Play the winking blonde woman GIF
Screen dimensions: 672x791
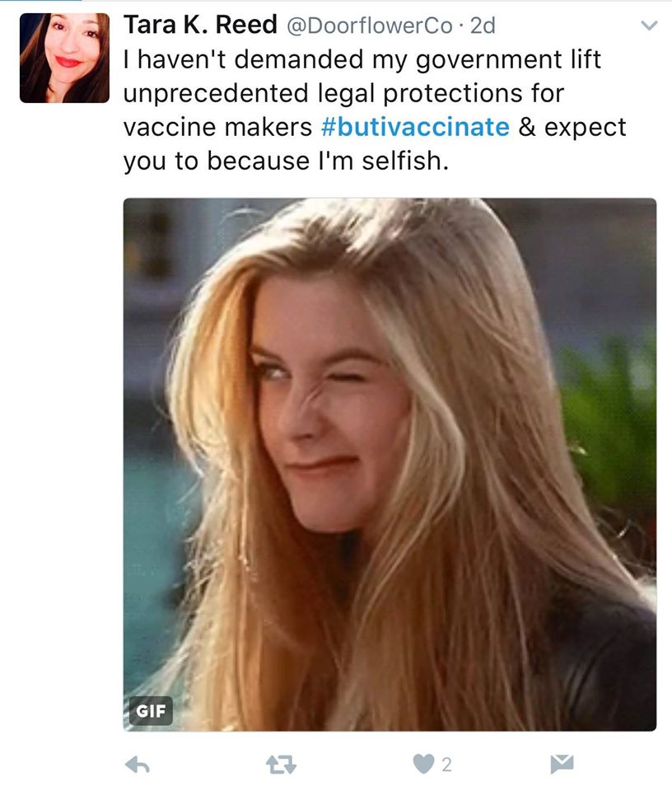[x=390, y=464]
